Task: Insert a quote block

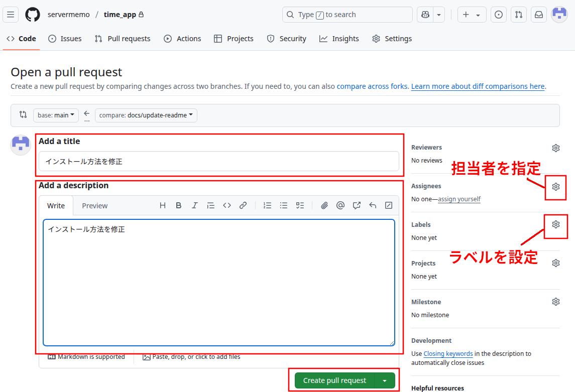Action: 211,205
